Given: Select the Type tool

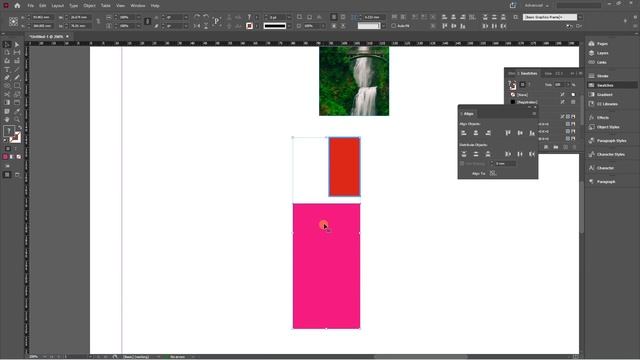Looking at the screenshot, I should coord(7,69).
